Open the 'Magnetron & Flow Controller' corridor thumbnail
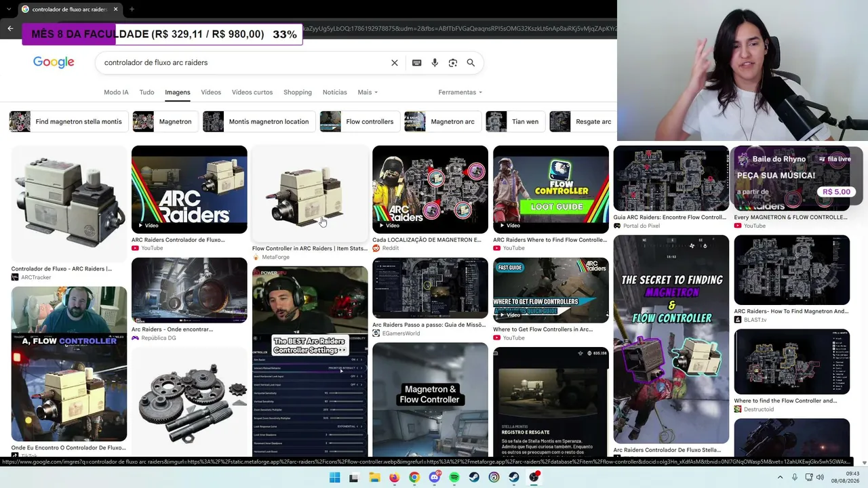The height and width of the screenshot is (488, 868). click(430, 399)
